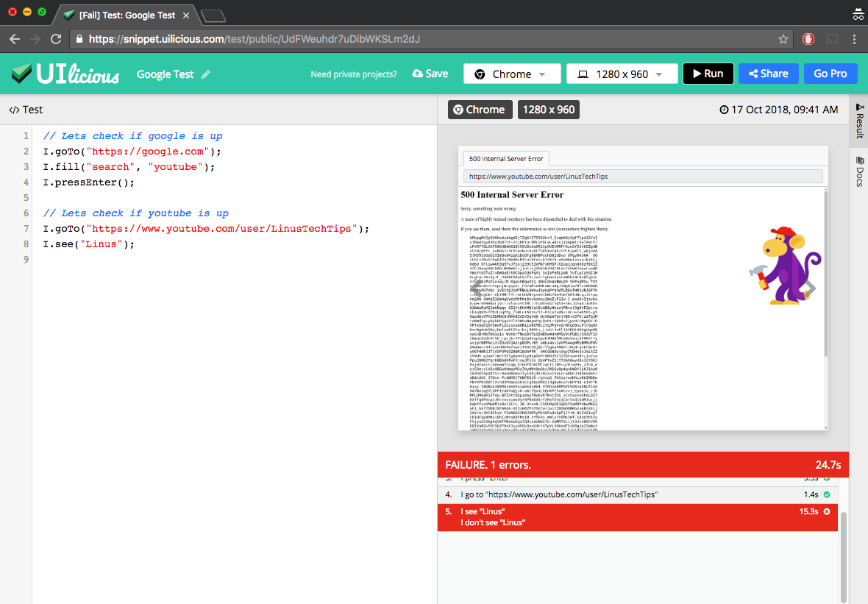Open the Chrome browser selection dropdown
868x604 pixels.
(x=512, y=74)
